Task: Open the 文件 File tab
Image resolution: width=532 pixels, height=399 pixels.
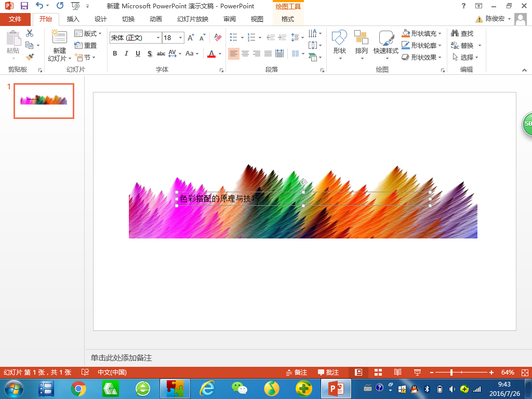Action: (15, 19)
